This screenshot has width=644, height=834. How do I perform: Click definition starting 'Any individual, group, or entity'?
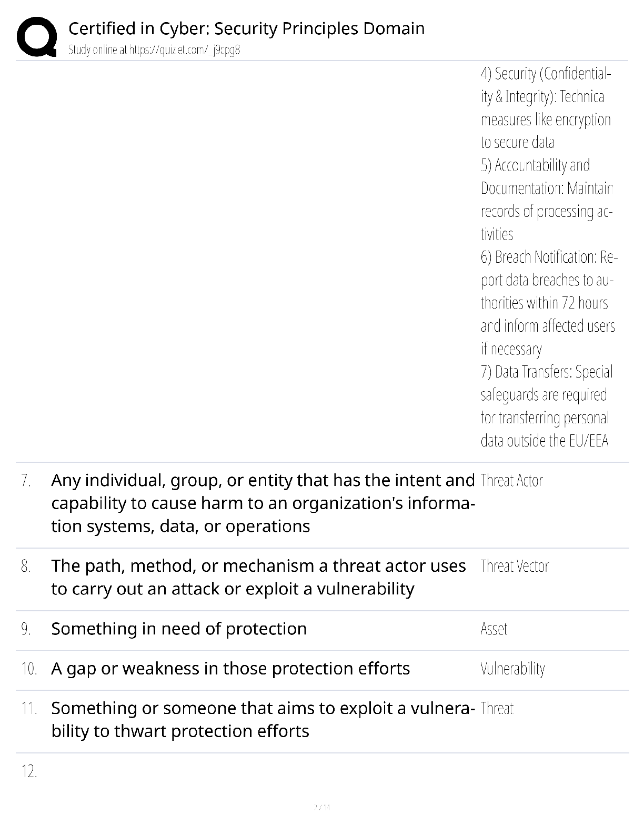pyautogui.click(x=263, y=503)
